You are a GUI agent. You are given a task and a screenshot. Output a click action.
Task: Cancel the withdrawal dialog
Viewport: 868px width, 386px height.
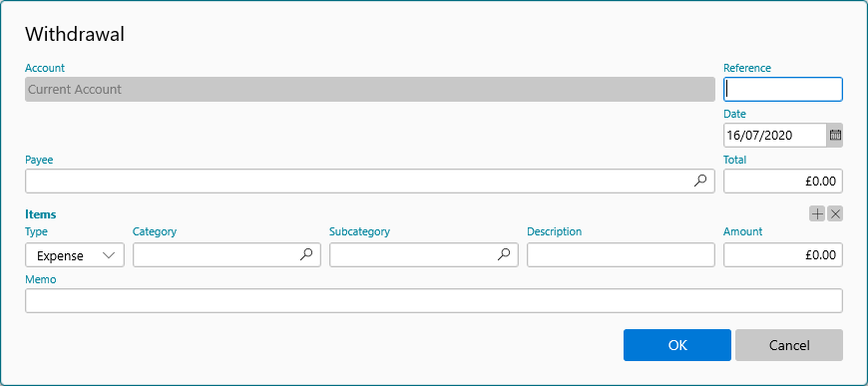[x=789, y=345]
